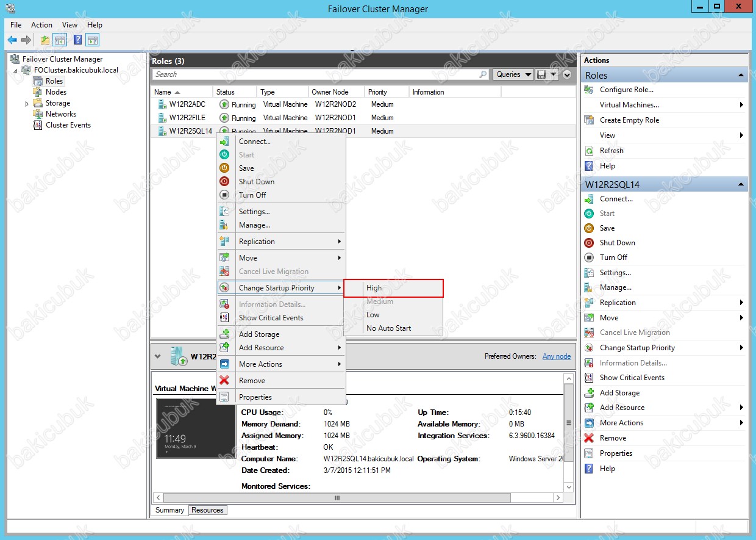Click the orange Save icon in context menu
Viewport: 756px width, 540px height.
(224, 168)
